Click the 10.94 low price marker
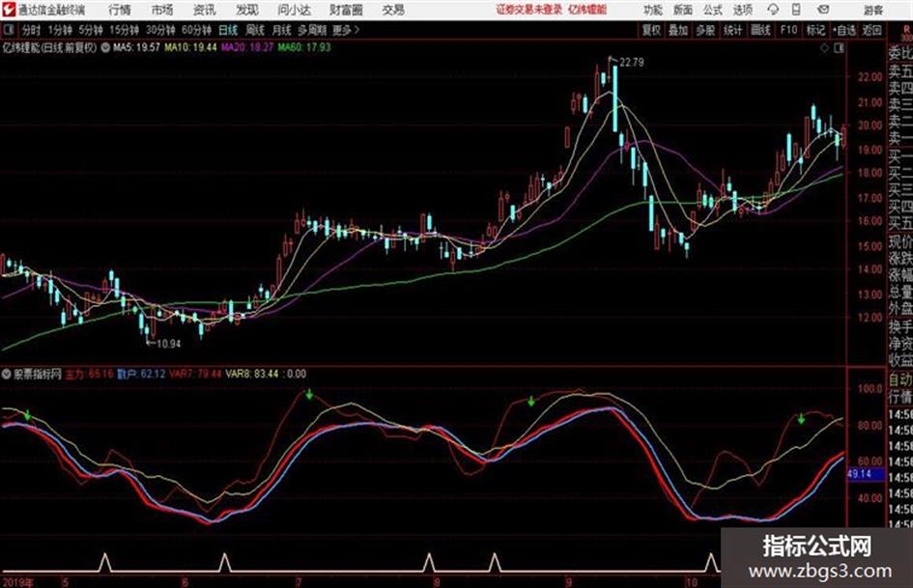 pyautogui.click(x=169, y=344)
